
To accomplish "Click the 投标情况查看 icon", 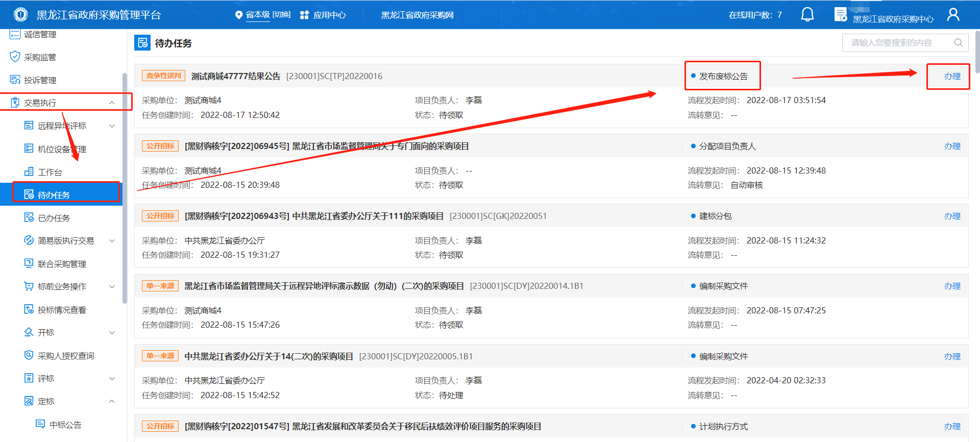I will click(x=29, y=309).
